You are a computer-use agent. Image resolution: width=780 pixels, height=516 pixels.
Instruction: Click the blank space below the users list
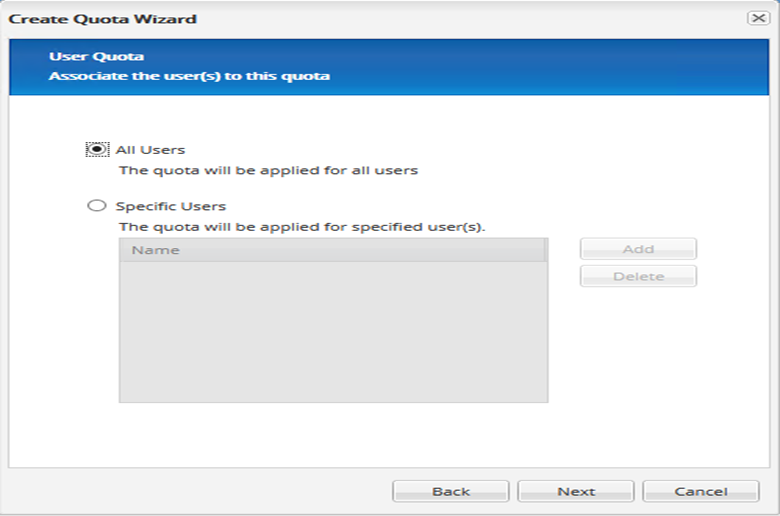coord(332,435)
